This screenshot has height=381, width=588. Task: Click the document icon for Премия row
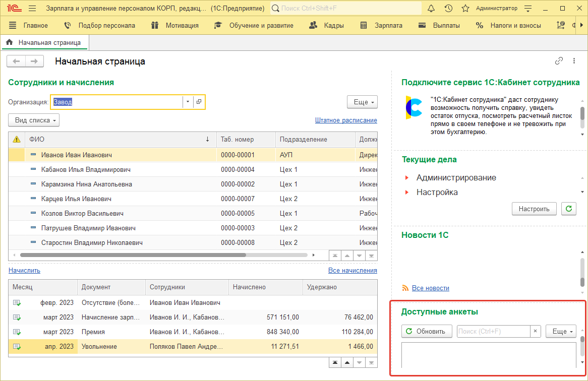(17, 332)
